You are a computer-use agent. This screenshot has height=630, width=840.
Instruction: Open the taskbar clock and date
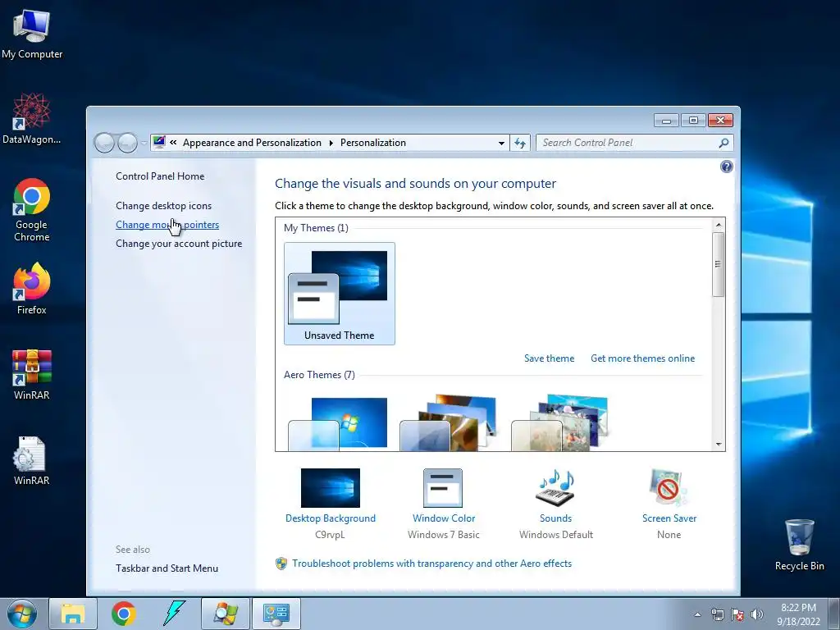[799, 614]
